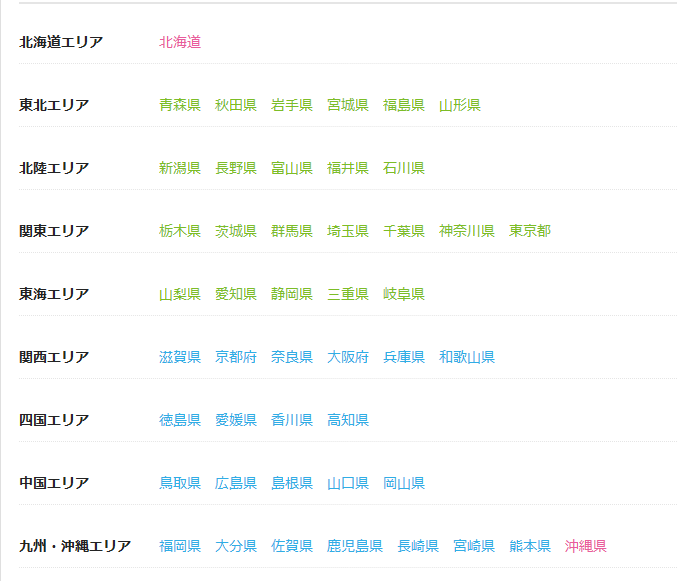This screenshot has height=581, width=694.
Task: Choose 岐阜県 from the Tokai area
Action: (x=404, y=294)
